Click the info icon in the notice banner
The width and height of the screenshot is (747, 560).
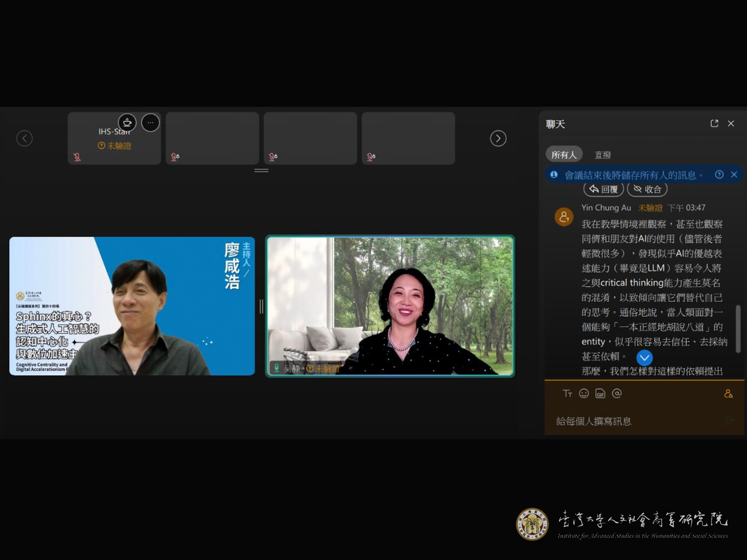coord(554,175)
